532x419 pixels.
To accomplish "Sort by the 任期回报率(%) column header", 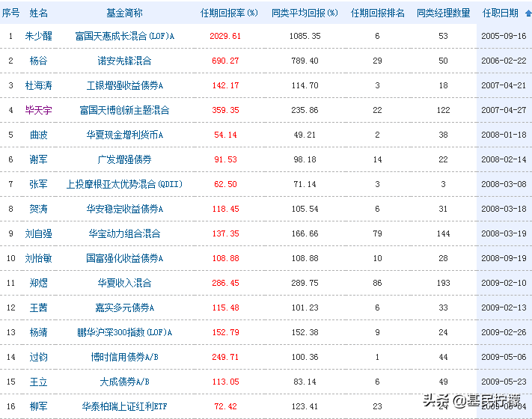I will click(x=229, y=13).
